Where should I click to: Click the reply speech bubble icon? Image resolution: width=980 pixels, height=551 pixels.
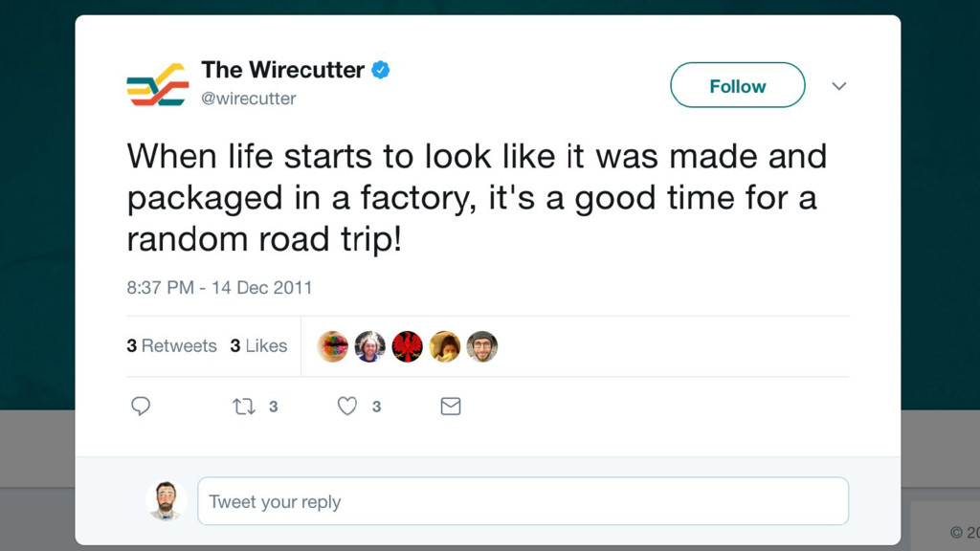tap(141, 407)
